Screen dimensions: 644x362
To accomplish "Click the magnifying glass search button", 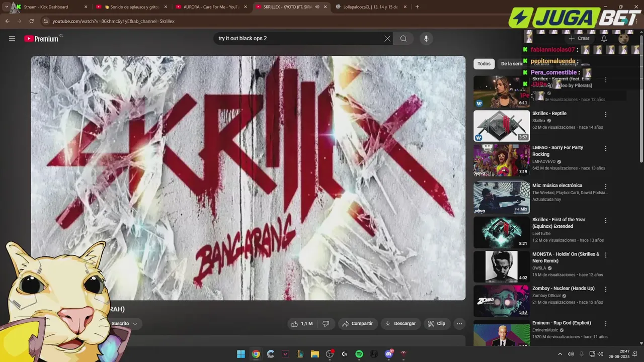I will tap(404, 39).
